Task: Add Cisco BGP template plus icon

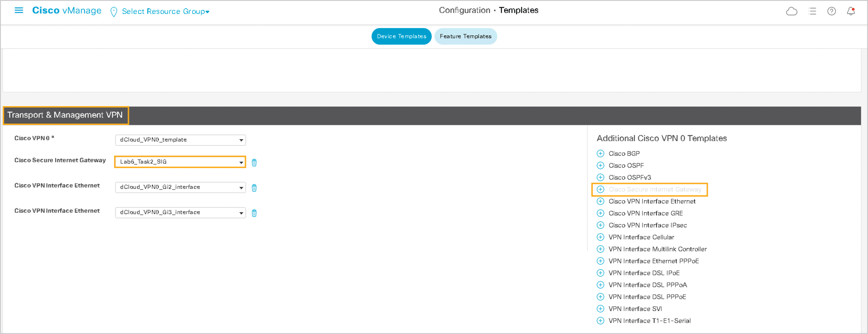Action: (600, 153)
